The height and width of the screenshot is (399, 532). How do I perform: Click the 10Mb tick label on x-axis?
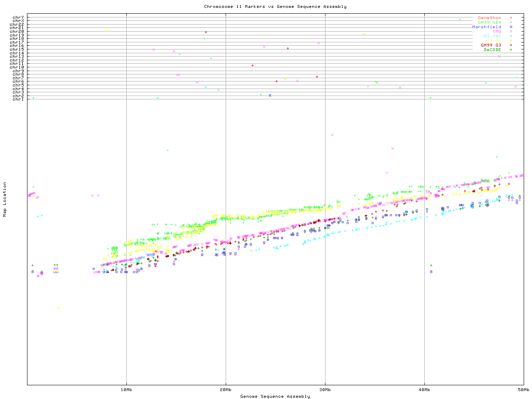[x=126, y=390]
